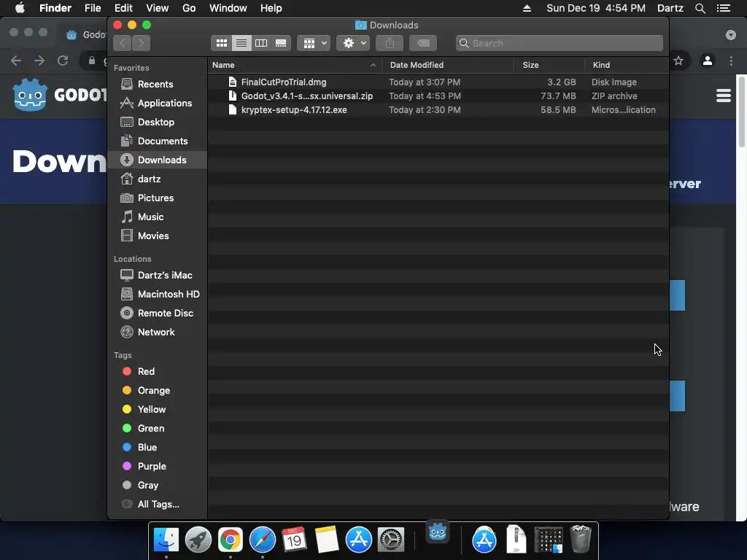Open Chrome's hamburger menu on Godot site
This screenshot has width=747, height=560.
pyautogui.click(x=723, y=96)
